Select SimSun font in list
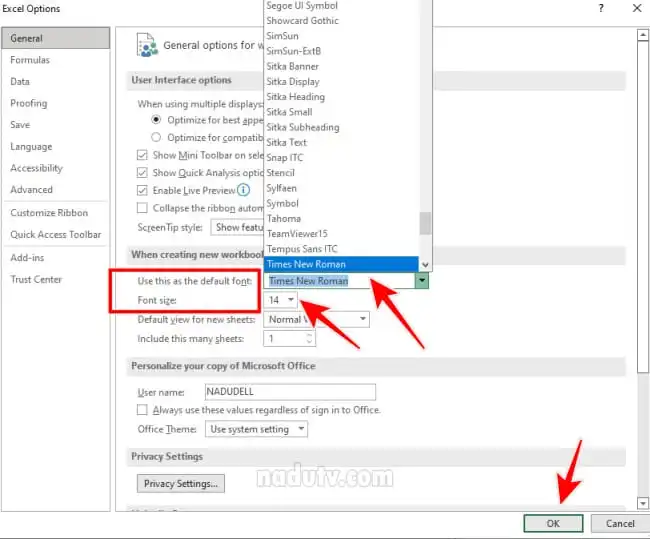650x539 pixels. click(341, 36)
